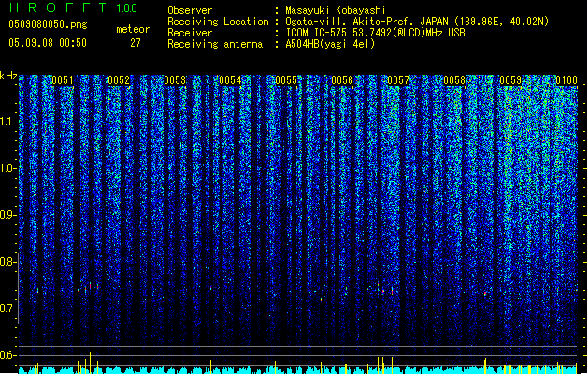Click the 0.6 kHz frequency axis label

[8, 355]
